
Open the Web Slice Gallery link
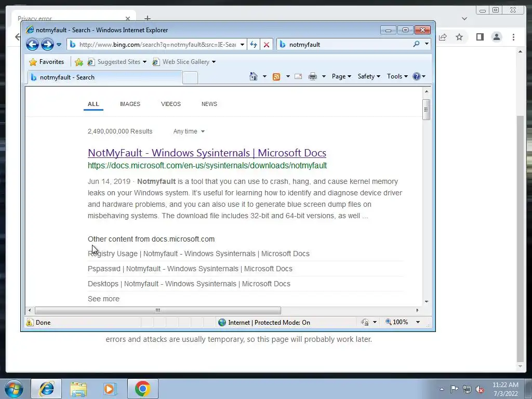click(184, 62)
